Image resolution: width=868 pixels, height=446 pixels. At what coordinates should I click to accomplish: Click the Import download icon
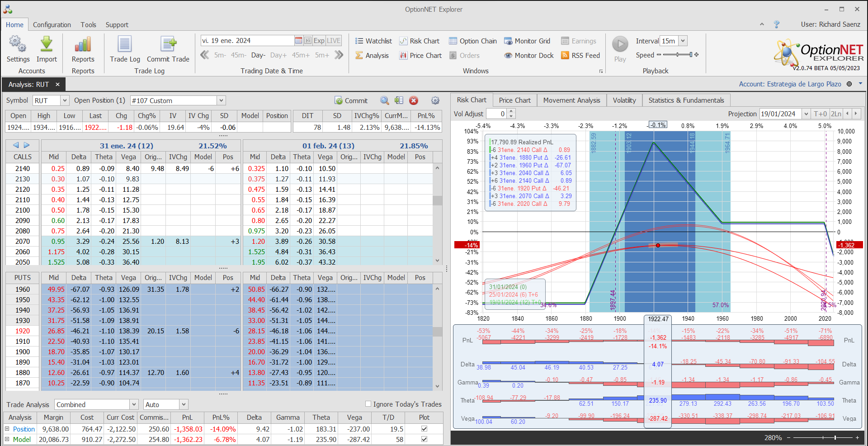47,44
